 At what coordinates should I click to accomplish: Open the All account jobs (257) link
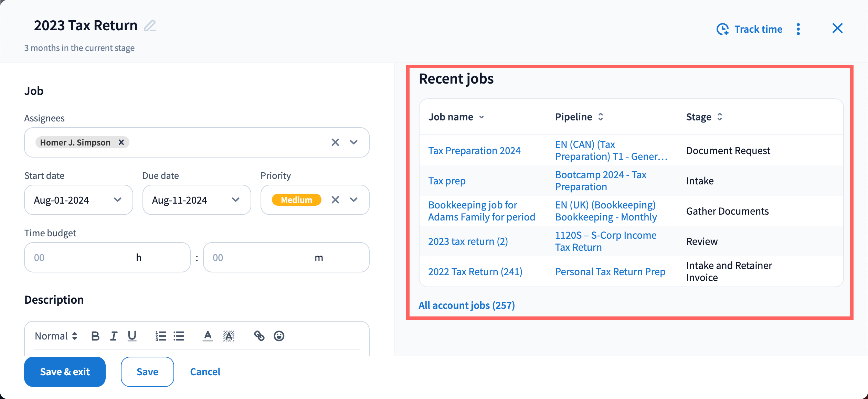click(x=466, y=305)
